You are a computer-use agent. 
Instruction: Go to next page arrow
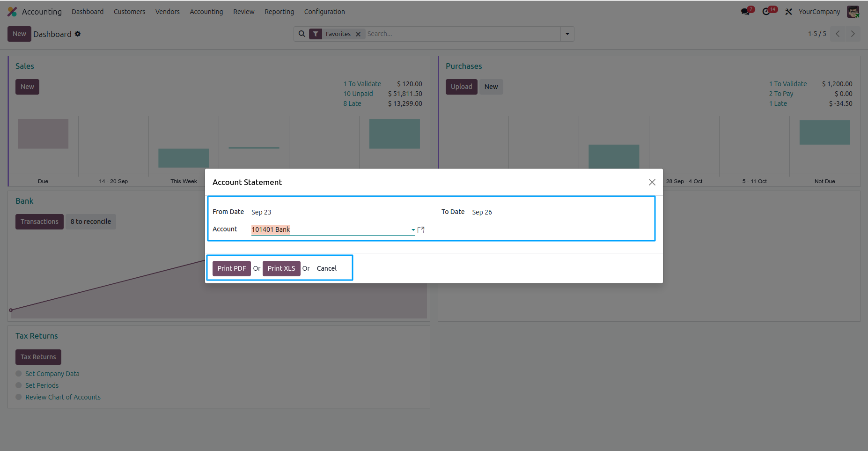[853, 34]
